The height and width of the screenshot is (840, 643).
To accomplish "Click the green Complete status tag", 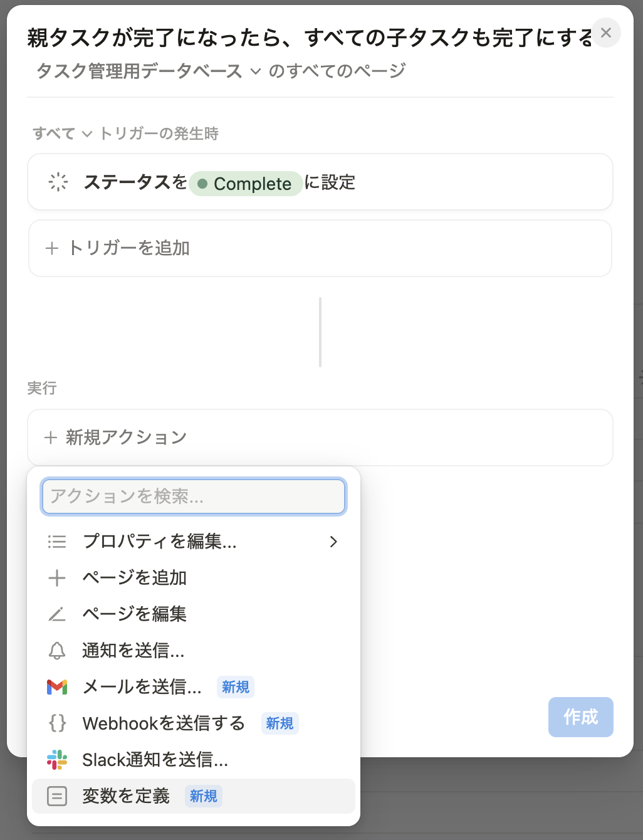I will 246,184.
